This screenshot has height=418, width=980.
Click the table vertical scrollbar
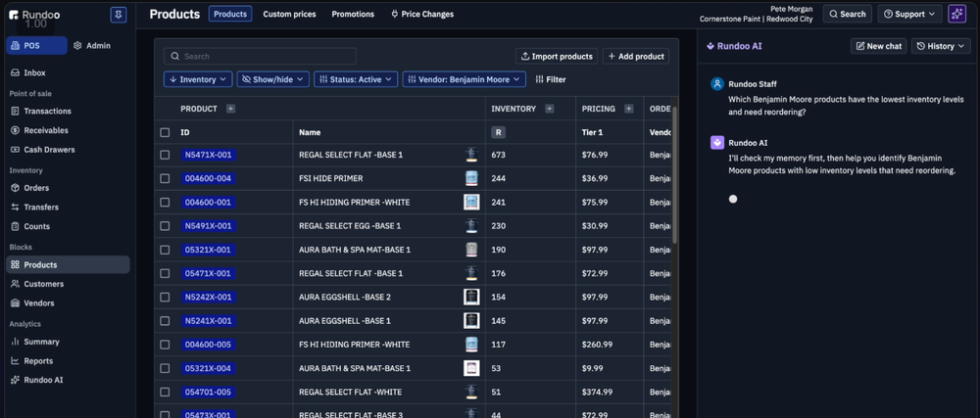[674, 174]
